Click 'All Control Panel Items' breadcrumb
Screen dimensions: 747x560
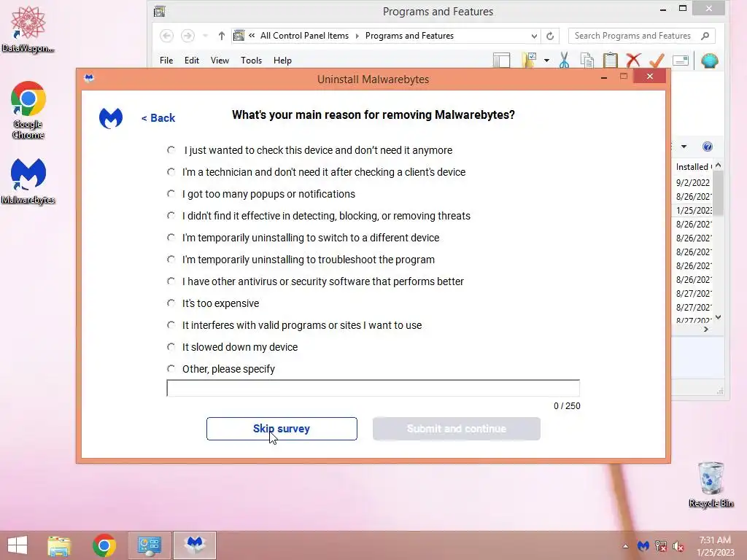pos(304,36)
